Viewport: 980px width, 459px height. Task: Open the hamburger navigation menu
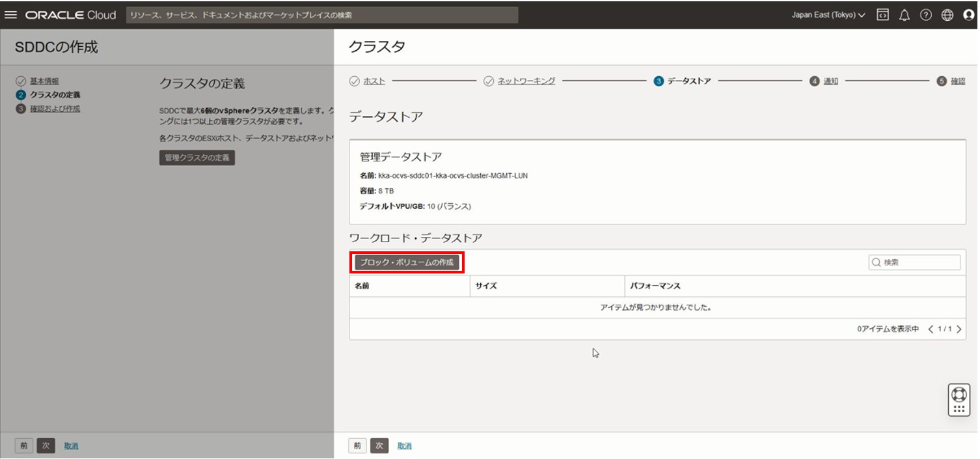pos(10,15)
